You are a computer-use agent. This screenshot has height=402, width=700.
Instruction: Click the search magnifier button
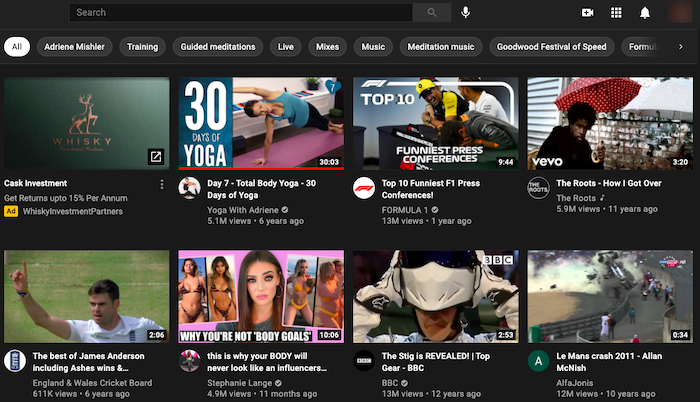431,13
